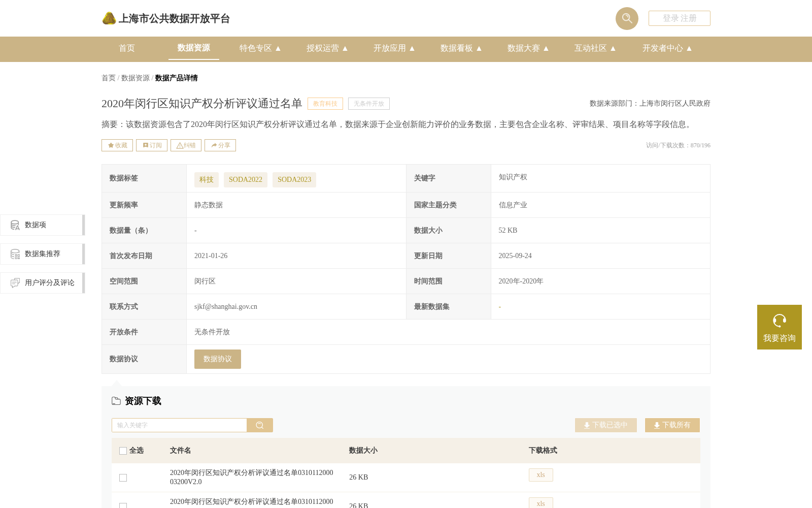Viewport: 812px width, 508px height.
Task: Click breadcrumb 首页 link
Action: pyautogui.click(x=109, y=78)
